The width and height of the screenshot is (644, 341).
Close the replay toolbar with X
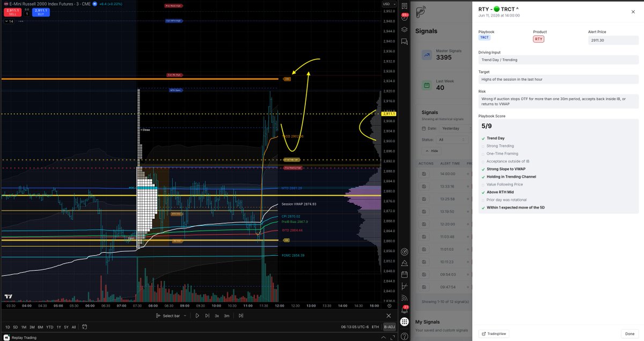pos(389,316)
